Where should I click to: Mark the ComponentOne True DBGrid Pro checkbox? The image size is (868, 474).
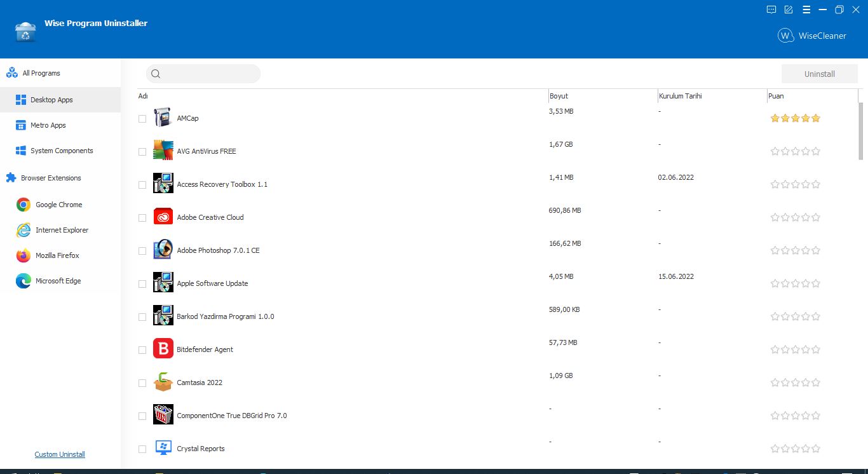click(x=142, y=416)
